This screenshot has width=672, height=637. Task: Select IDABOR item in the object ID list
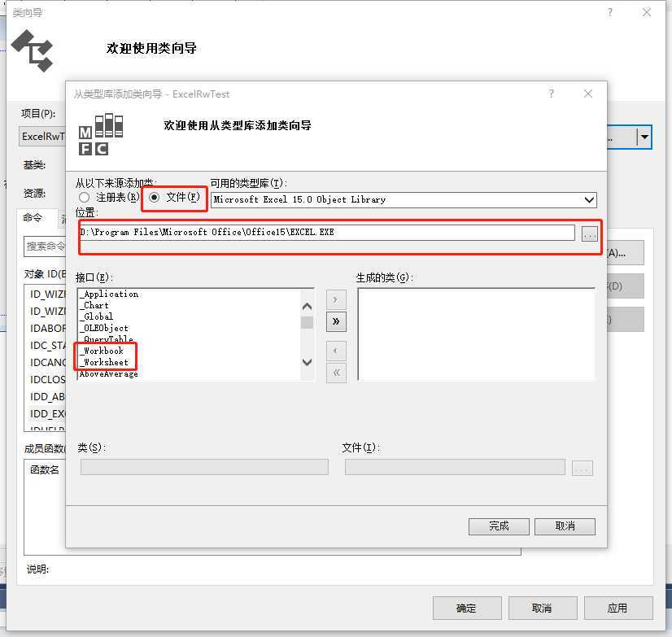coord(47,329)
